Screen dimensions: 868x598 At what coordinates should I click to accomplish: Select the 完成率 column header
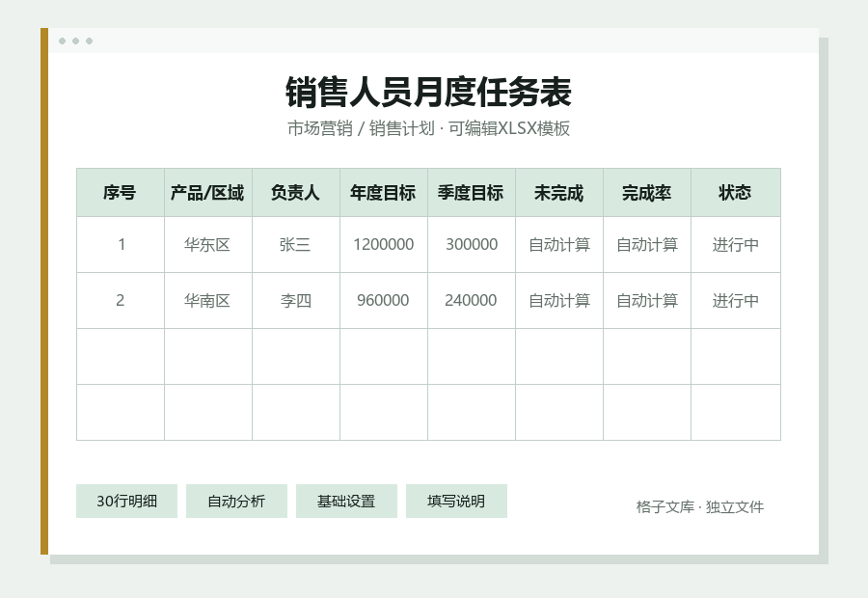(x=646, y=193)
